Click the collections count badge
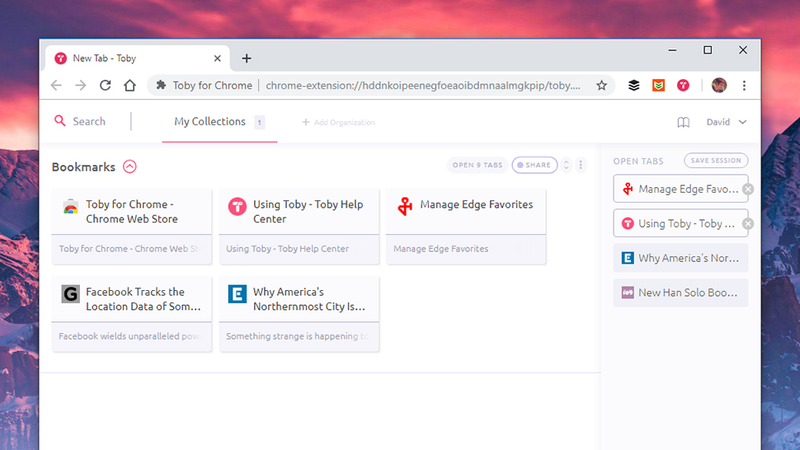The image size is (800, 450). [x=259, y=122]
